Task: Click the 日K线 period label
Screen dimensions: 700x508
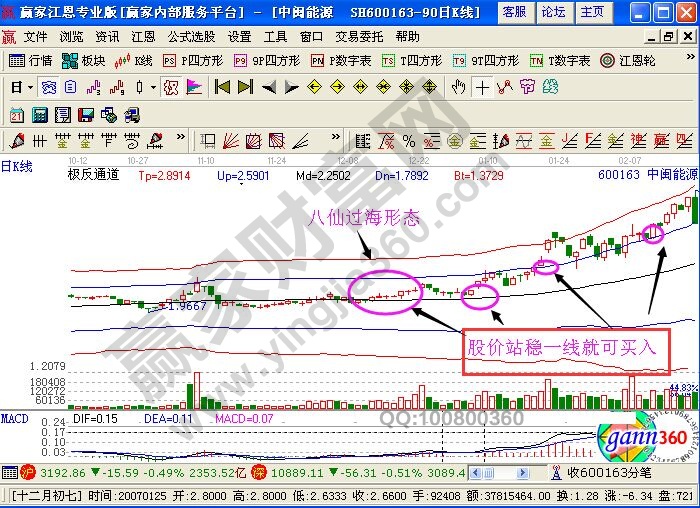Action: click(17, 167)
